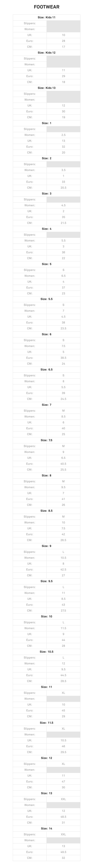Click the Euro 44.5 value

point(63,675)
